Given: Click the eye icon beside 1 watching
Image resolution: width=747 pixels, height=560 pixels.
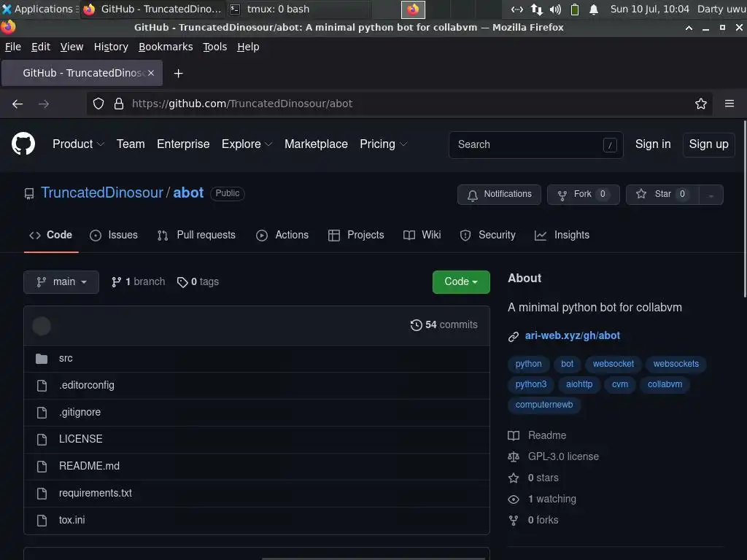Looking at the screenshot, I should click(x=513, y=499).
